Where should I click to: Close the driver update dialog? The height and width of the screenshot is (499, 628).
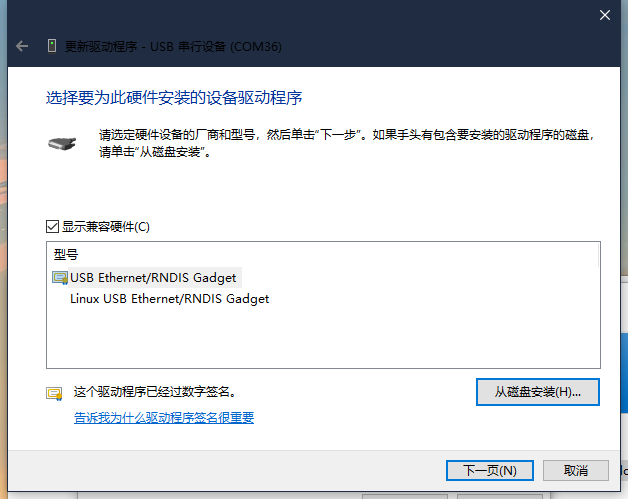point(604,15)
